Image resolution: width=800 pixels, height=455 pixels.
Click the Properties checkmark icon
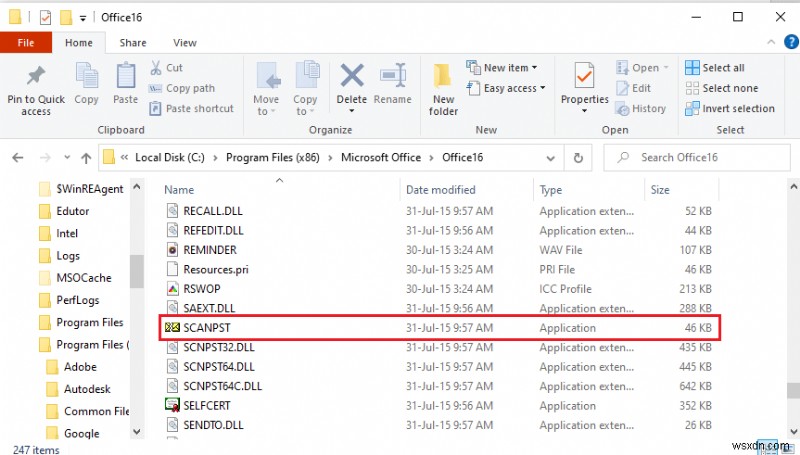coord(585,76)
